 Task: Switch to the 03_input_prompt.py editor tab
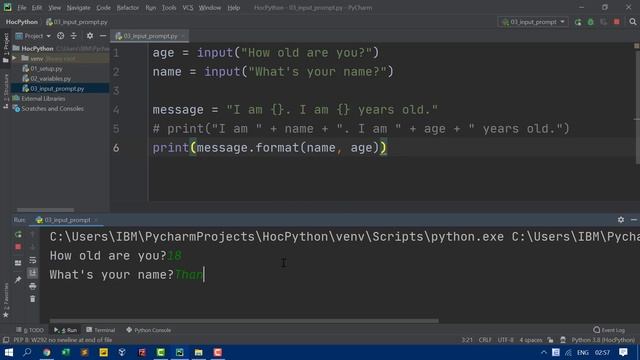(150, 36)
